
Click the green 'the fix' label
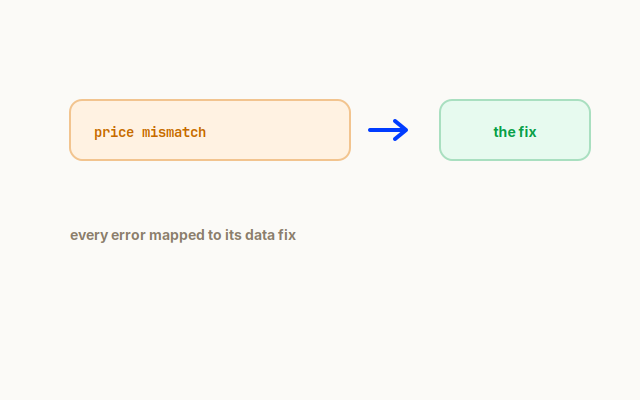pyautogui.click(x=515, y=132)
